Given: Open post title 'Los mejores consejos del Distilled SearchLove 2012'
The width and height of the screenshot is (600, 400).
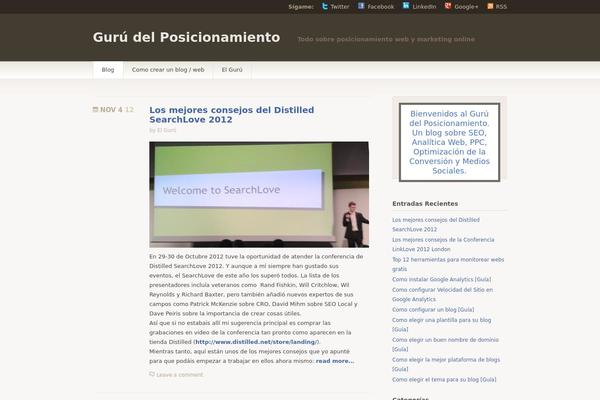Looking at the screenshot, I should point(232,114).
